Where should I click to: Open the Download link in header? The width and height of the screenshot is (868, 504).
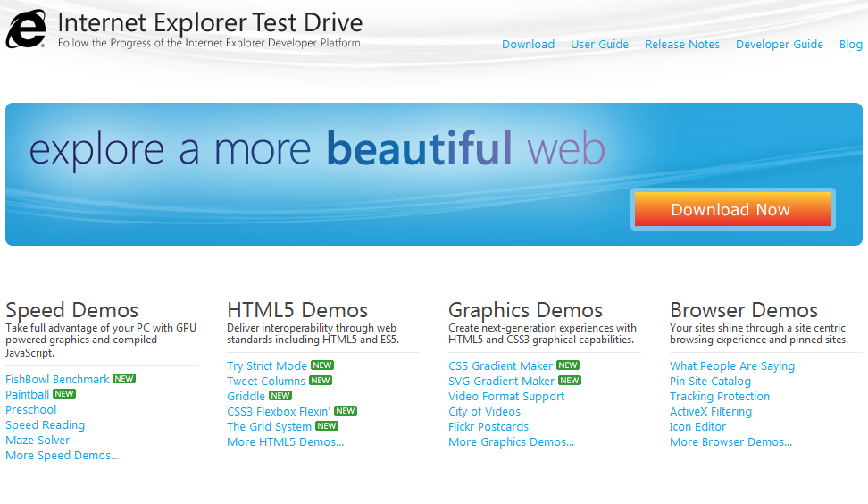pyautogui.click(x=528, y=45)
